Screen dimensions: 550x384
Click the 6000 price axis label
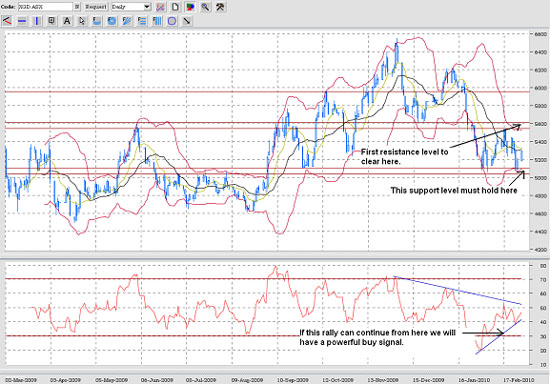[x=541, y=88]
